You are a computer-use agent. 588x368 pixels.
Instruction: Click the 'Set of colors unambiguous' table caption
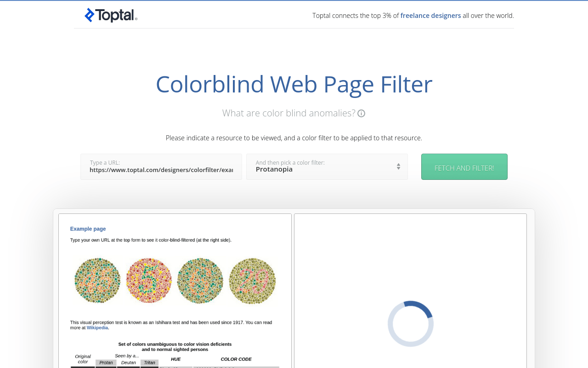[x=175, y=347]
